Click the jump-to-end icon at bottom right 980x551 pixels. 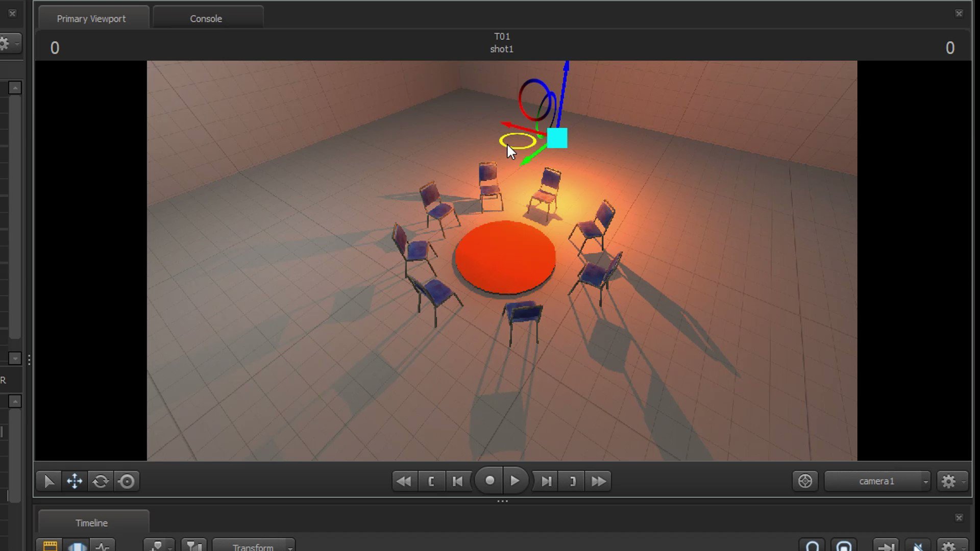pyautogui.click(x=885, y=548)
